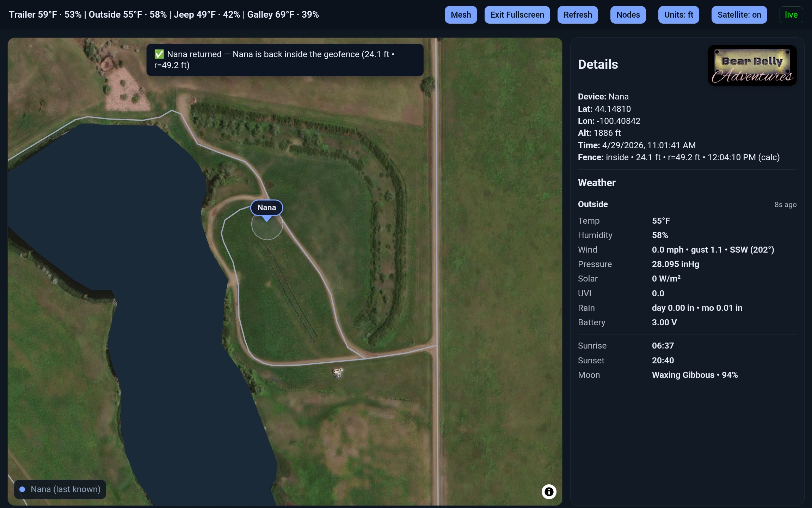Viewport: 812px width, 508px height.
Task: Click the Details panel heading
Action: (x=598, y=65)
